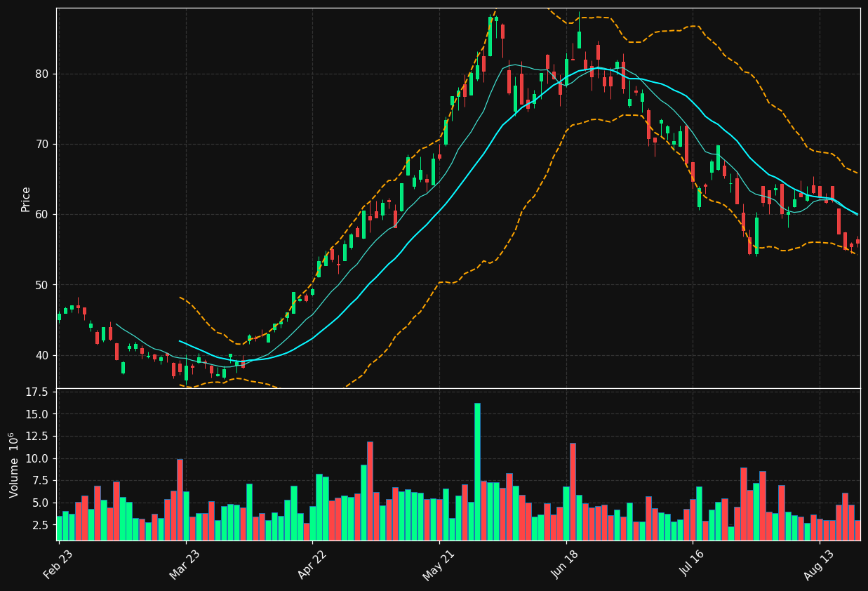This screenshot has height=591, width=868.
Task: Click the Jul 16 date label
Action: 691,565
